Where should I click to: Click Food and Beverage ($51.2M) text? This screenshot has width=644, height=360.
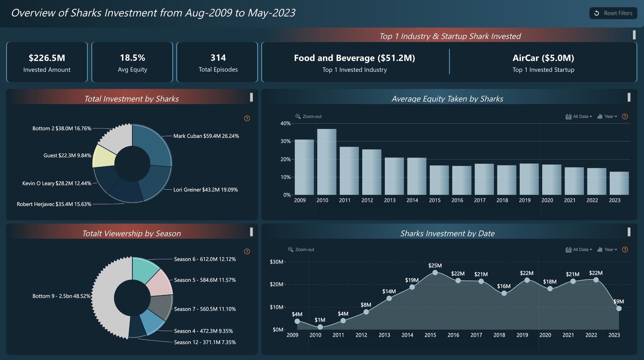(355, 58)
